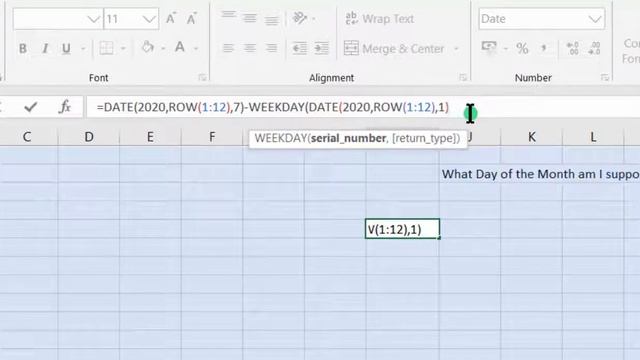Click Enter checkmark in formula bar

pos(31,107)
